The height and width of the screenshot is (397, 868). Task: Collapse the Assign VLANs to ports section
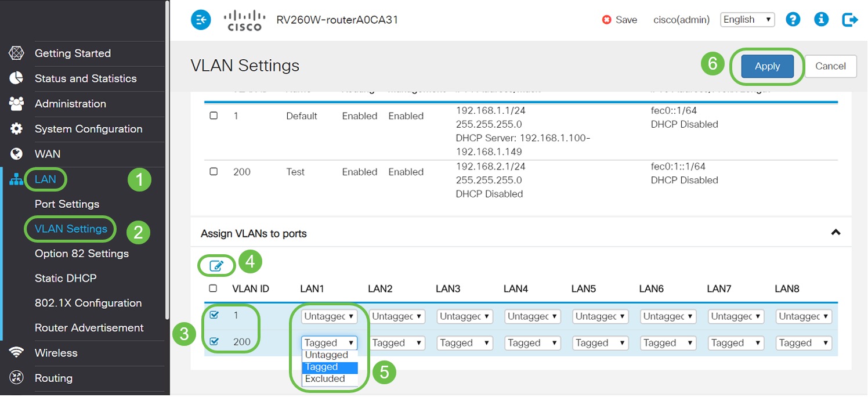(x=836, y=232)
